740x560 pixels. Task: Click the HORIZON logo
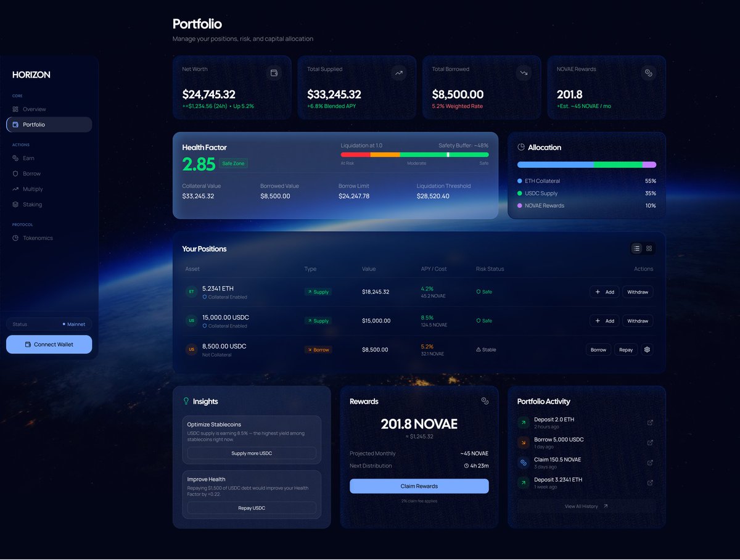click(31, 75)
